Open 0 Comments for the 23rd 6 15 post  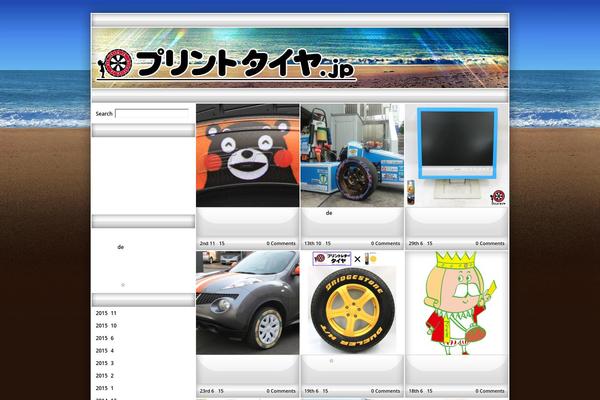click(x=281, y=391)
